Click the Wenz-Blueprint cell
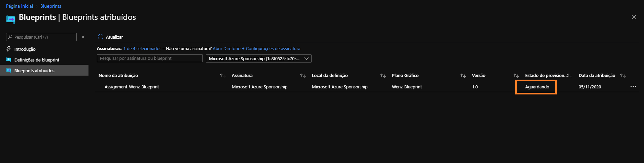Image resolution: width=644 pixels, height=163 pixels. pyautogui.click(x=407, y=87)
